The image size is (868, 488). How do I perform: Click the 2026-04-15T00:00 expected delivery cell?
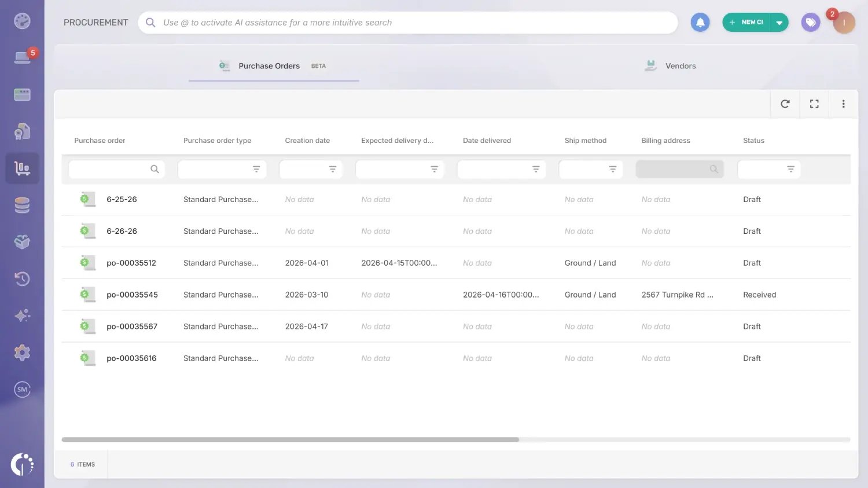[x=399, y=263]
